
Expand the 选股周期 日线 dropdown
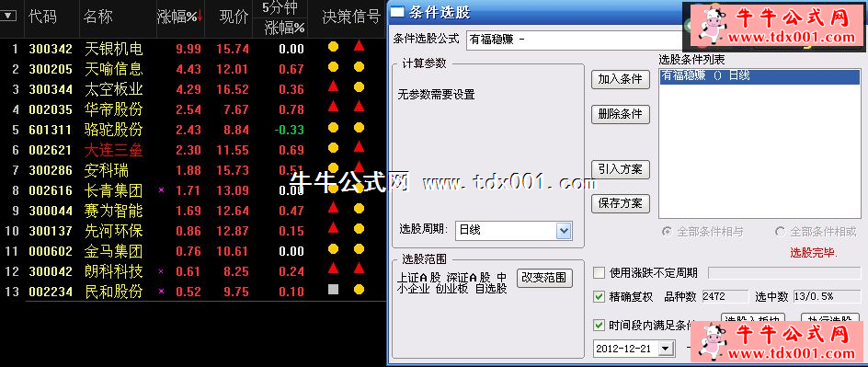coord(564,230)
